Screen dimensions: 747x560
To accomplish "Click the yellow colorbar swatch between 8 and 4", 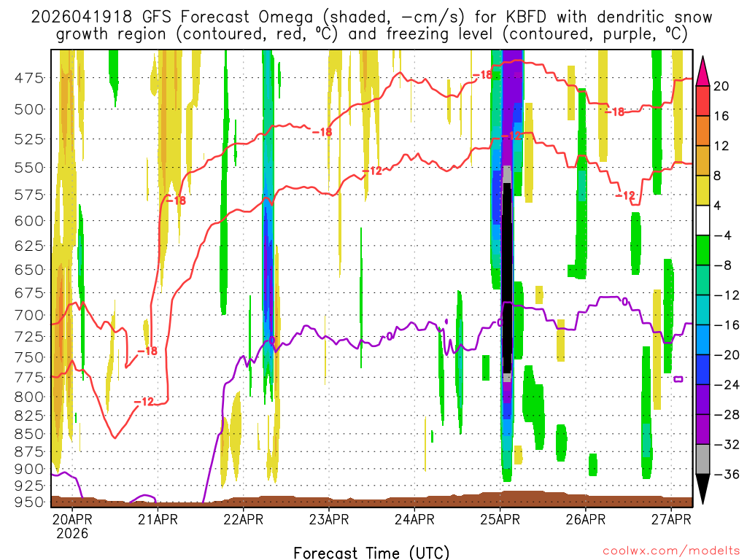I will click(703, 190).
